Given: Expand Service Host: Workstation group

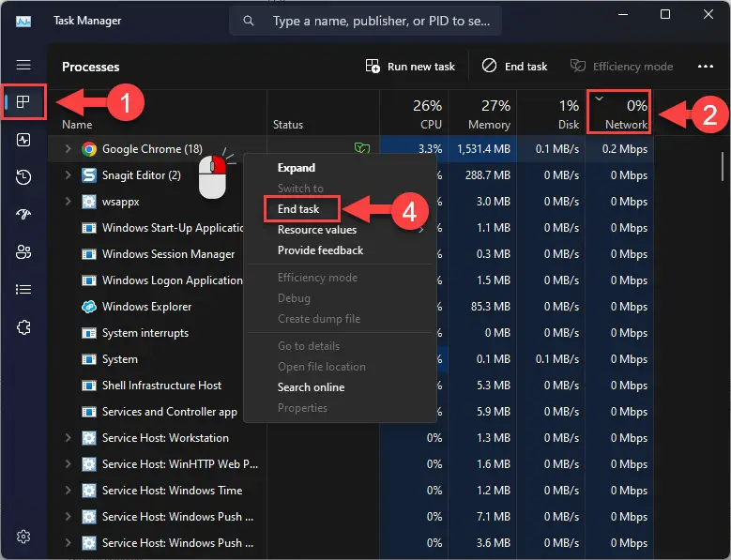Looking at the screenshot, I should click(x=69, y=438).
